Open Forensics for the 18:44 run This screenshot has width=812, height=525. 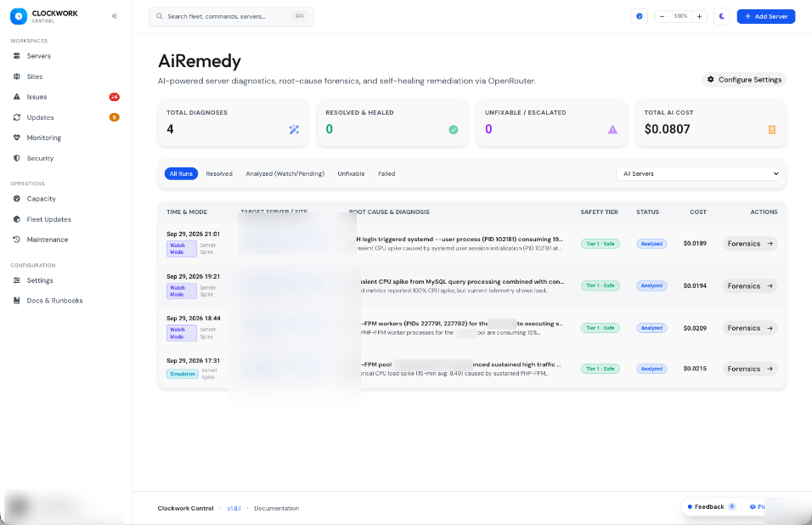[x=750, y=328]
